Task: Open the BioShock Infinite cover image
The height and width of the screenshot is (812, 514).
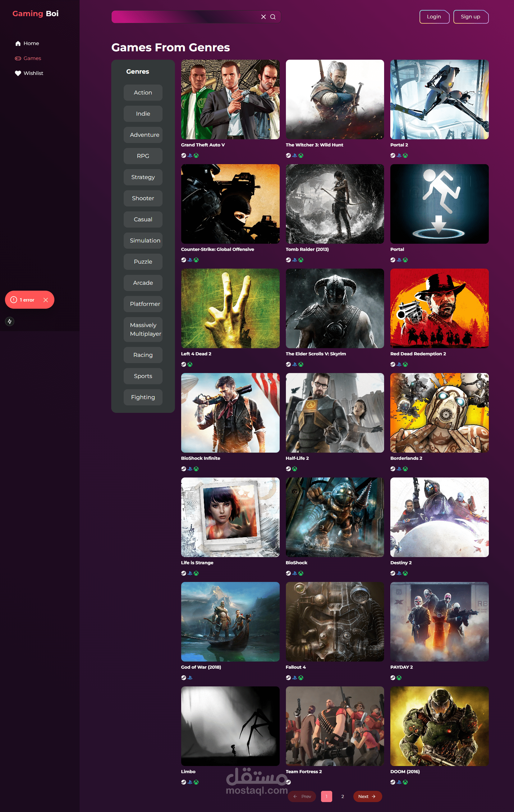Action: [x=230, y=413]
